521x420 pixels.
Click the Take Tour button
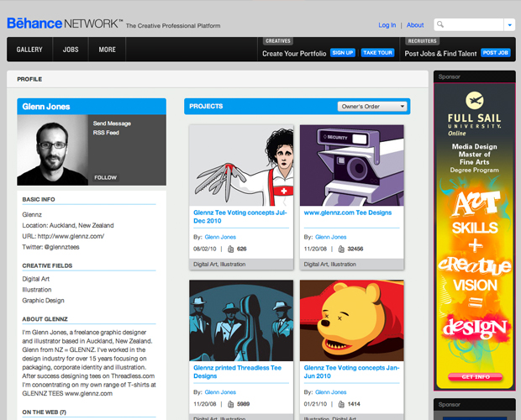(377, 53)
